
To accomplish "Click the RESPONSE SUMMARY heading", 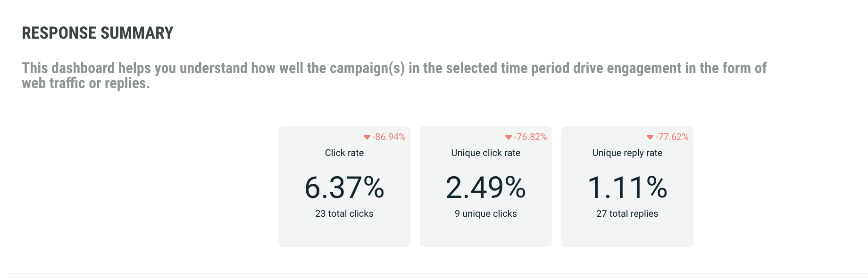I will pyautogui.click(x=98, y=33).
